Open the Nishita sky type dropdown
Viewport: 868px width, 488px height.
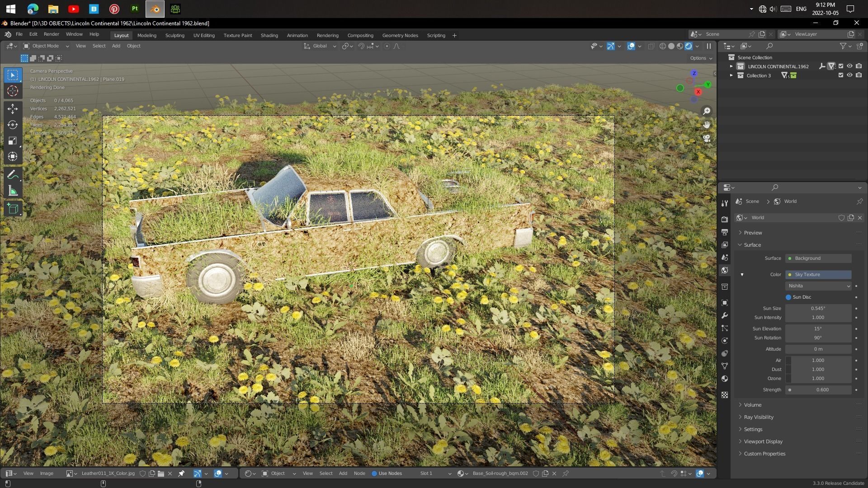point(818,286)
